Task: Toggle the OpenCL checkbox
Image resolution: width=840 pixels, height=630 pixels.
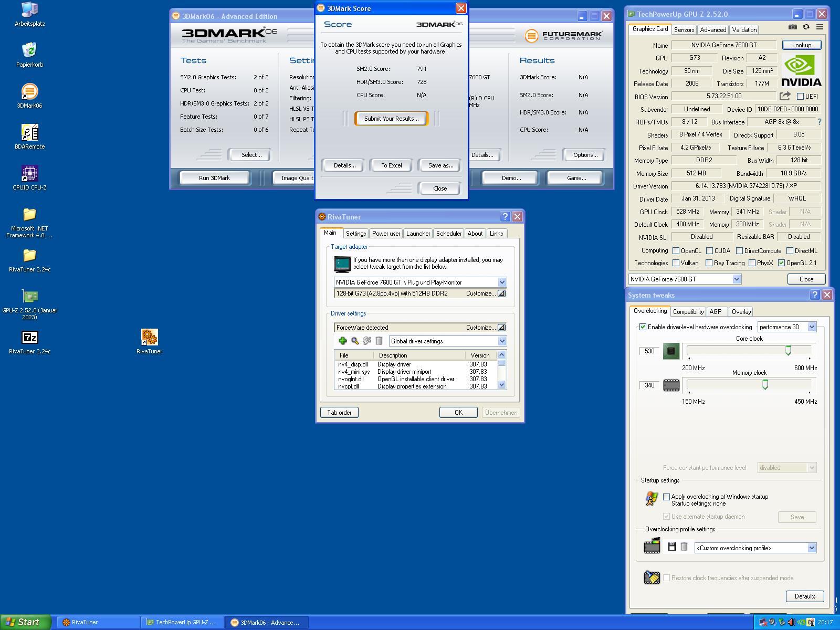Action: click(x=676, y=251)
